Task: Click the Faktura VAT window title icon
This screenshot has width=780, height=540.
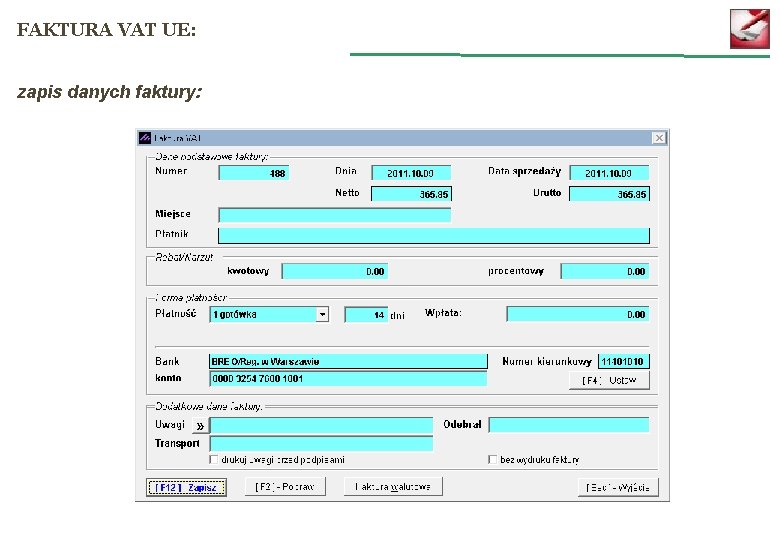Action: (145, 138)
